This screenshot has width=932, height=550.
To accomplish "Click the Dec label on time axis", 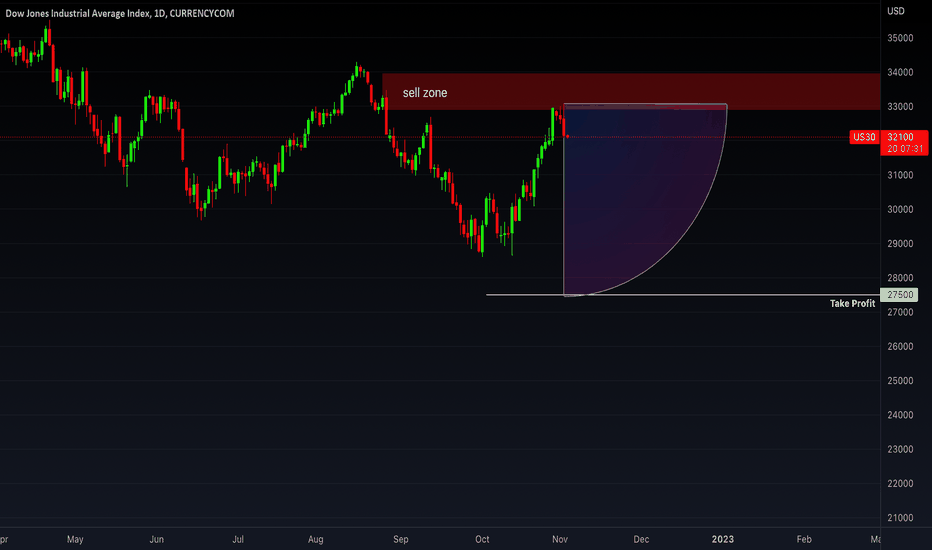I will pyautogui.click(x=641, y=539).
